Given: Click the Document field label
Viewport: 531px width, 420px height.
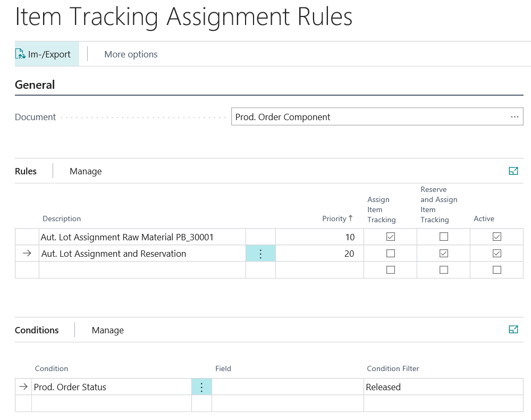Looking at the screenshot, I should coord(35,117).
